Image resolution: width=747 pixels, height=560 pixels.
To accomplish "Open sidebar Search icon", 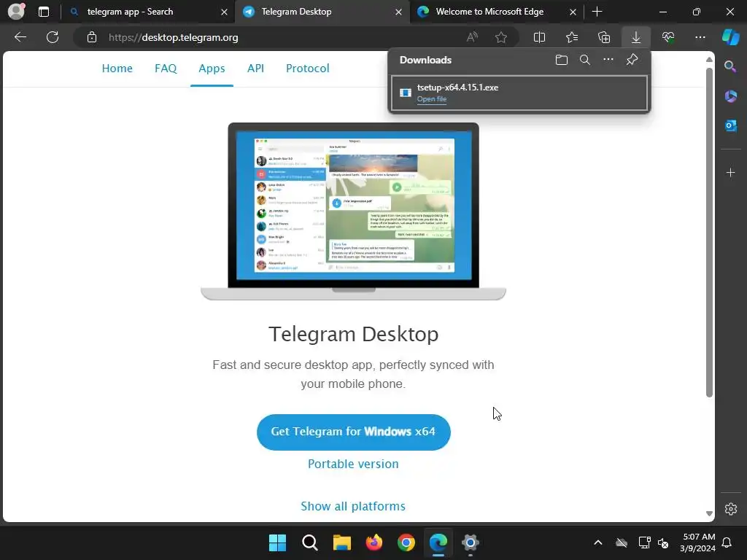I will (x=730, y=66).
